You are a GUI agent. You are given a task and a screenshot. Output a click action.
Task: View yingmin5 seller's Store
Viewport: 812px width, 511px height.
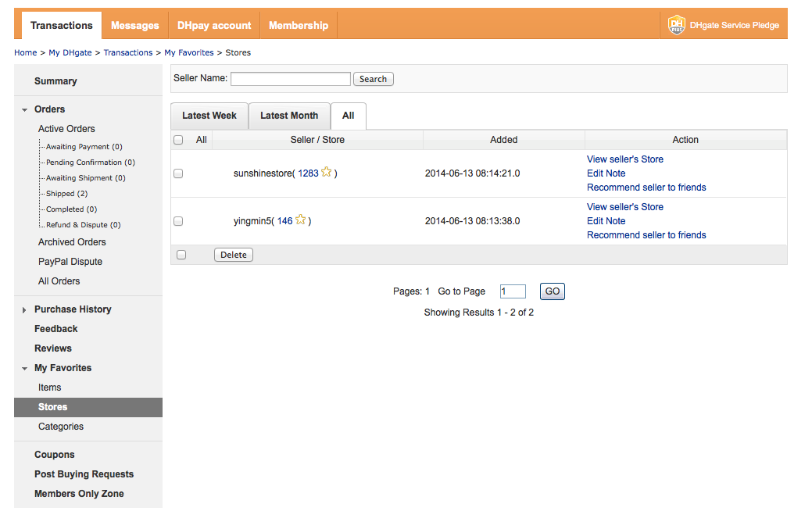pos(625,207)
